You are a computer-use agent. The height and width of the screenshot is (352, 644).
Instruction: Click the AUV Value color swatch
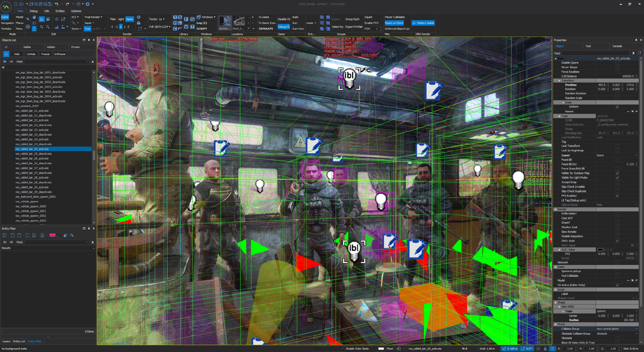pos(600,250)
